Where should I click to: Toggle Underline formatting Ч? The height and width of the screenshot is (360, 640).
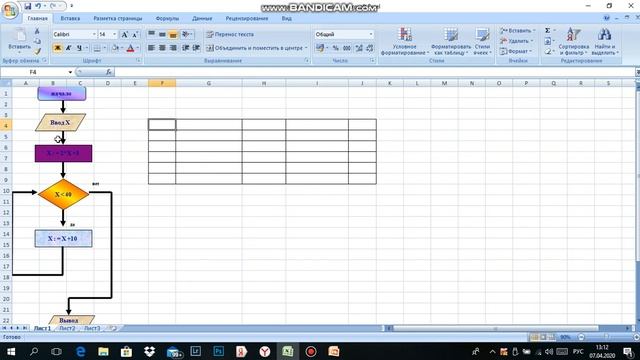coord(79,48)
